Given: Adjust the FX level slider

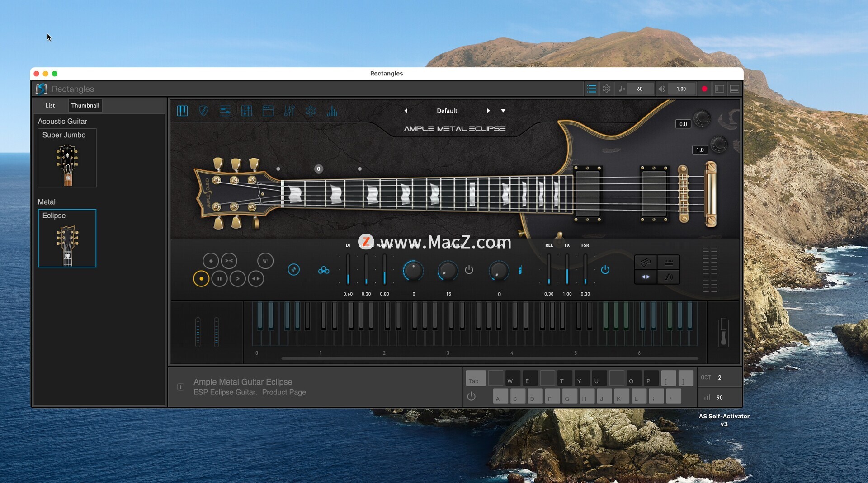Looking at the screenshot, I should click(567, 270).
